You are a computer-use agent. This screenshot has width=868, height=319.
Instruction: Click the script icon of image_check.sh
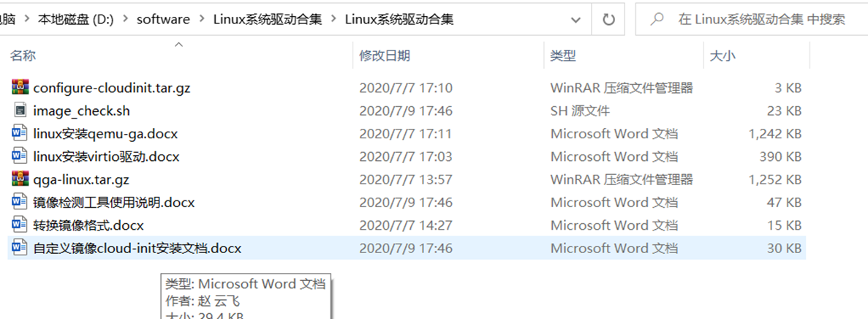20,110
